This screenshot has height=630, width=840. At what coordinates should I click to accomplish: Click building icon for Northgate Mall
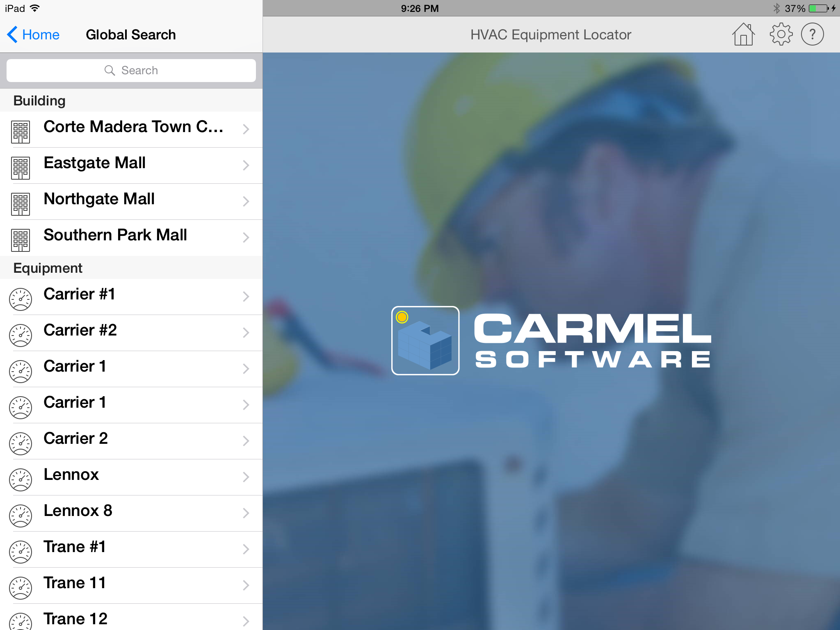coord(21,204)
